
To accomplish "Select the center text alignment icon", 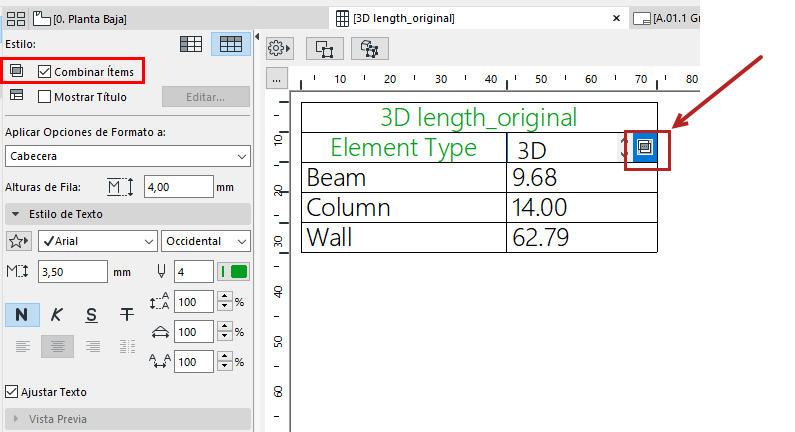I will click(57, 346).
